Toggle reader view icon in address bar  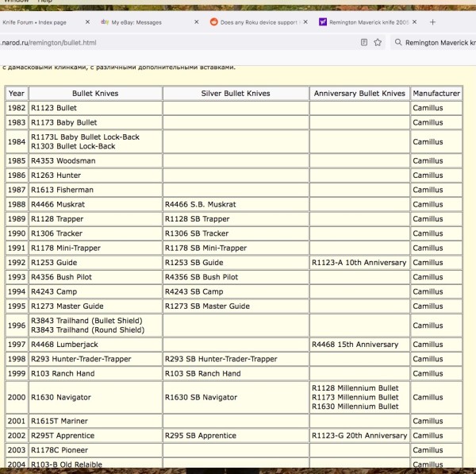pyautogui.click(x=364, y=42)
